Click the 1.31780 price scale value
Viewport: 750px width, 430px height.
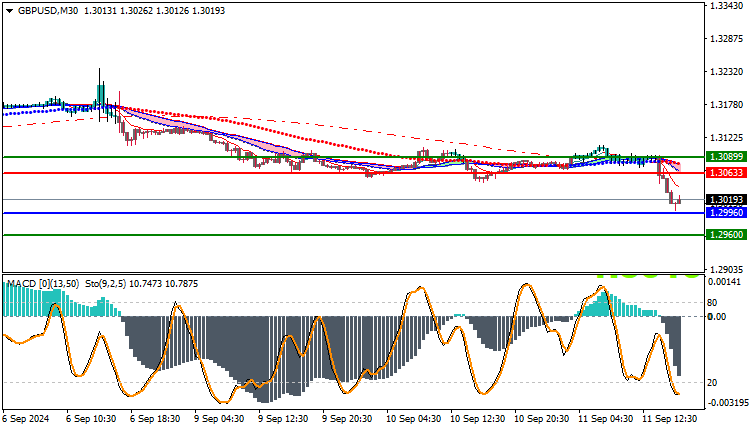[x=727, y=105]
